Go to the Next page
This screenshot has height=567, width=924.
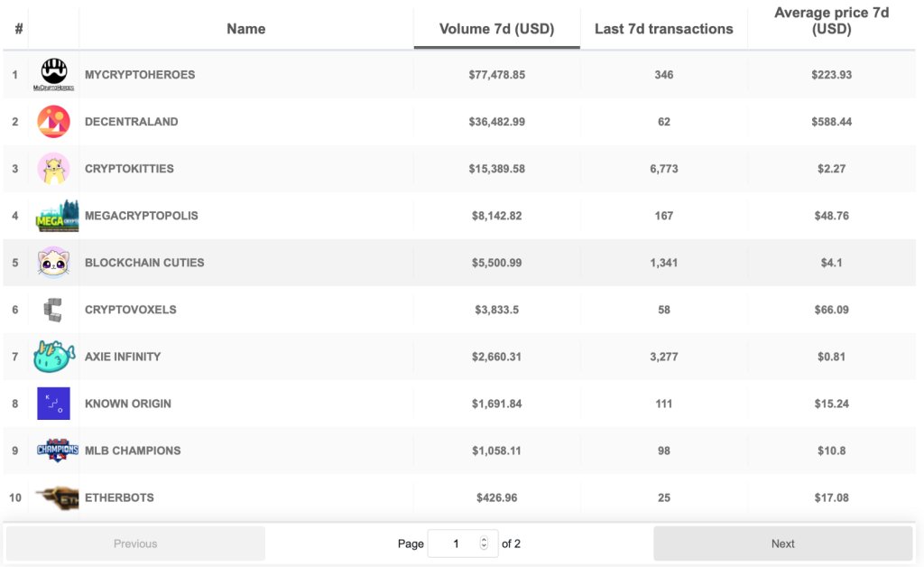[782, 544]
